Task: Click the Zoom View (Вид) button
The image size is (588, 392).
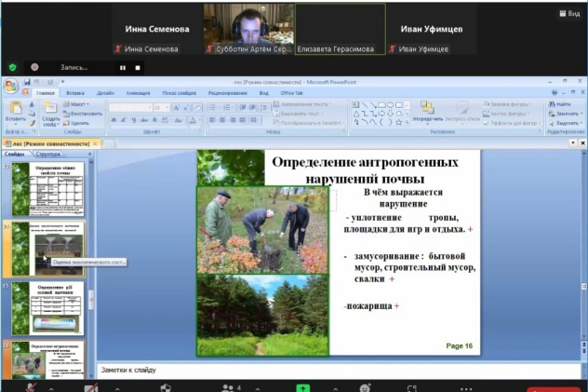Action: click(x=569, y=14)
